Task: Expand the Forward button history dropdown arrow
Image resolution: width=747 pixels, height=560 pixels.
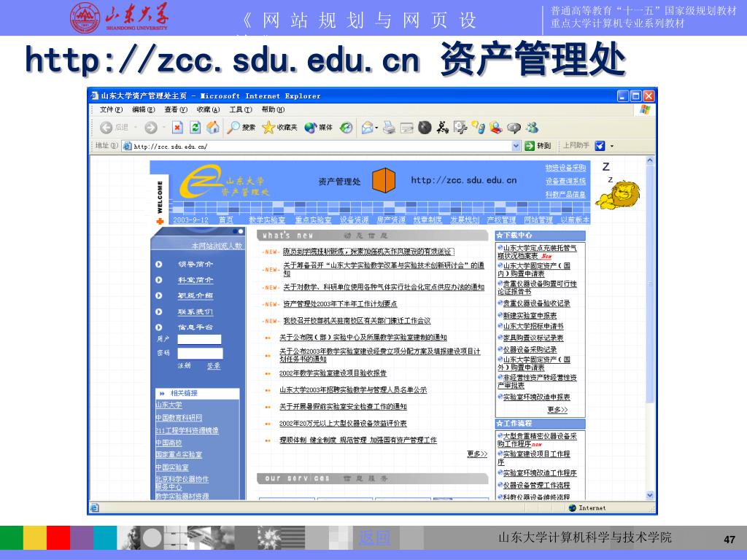Action: click(164, 128)
